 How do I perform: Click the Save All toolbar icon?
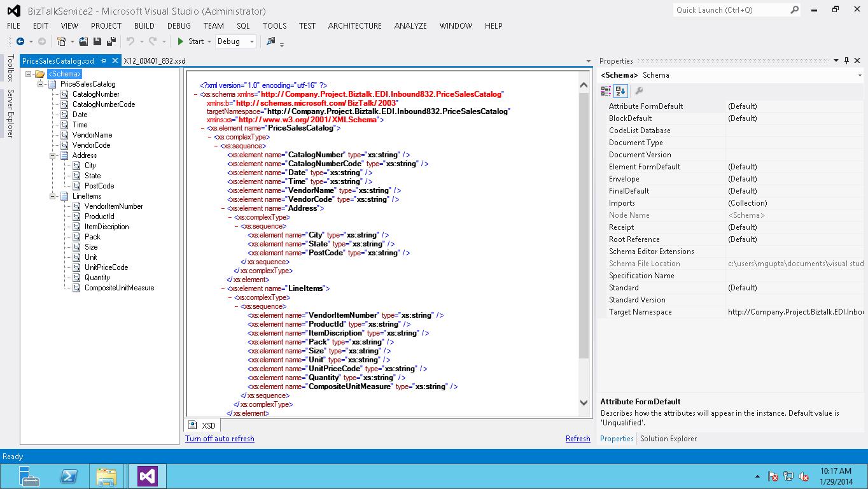[111, 41]
